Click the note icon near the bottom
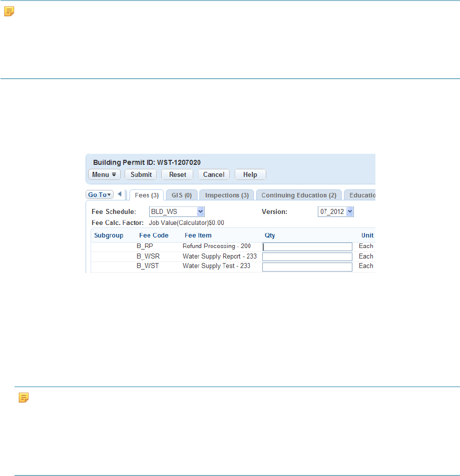This screenshot has width=460, height=476. point(24,397)
